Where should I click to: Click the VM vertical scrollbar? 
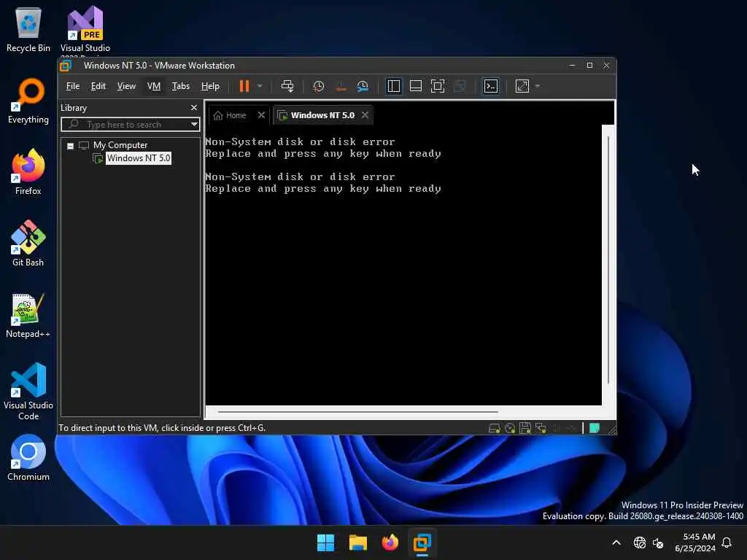pyautogui.click(x=608, y=260)
